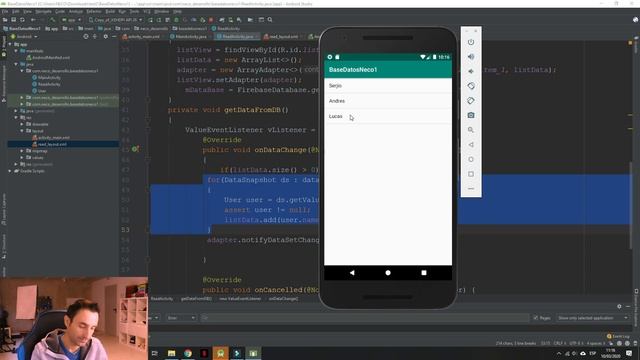Power off the emulator using its power button
The image size is (640, 360).
point(471,42)
